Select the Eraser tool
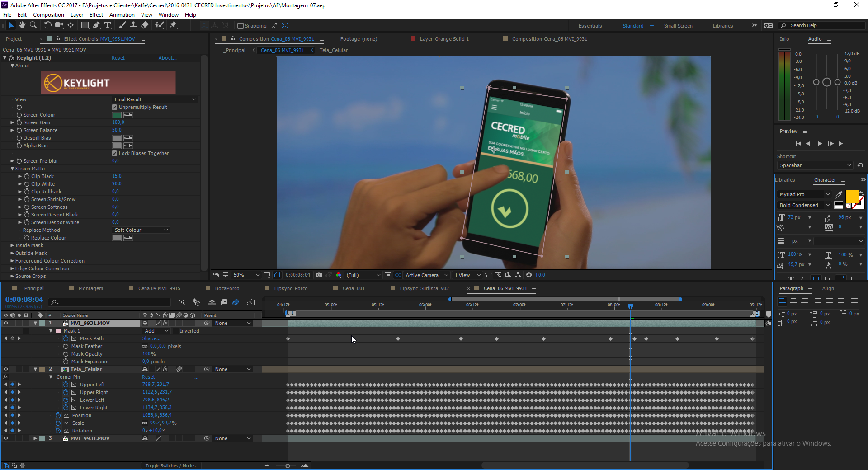Image resolution: width=868 pixels, height=470 pixels. (x=145, y=25)
